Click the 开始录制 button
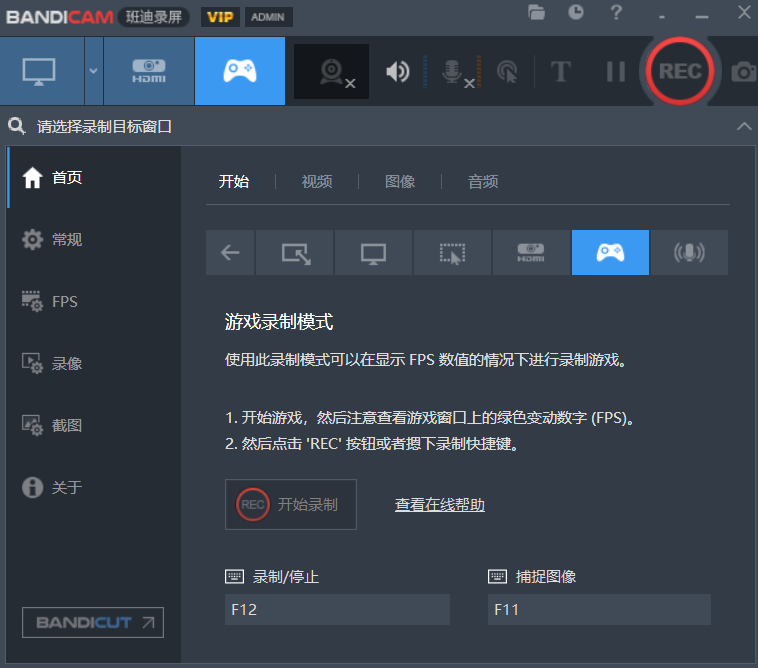 (291, 505)
